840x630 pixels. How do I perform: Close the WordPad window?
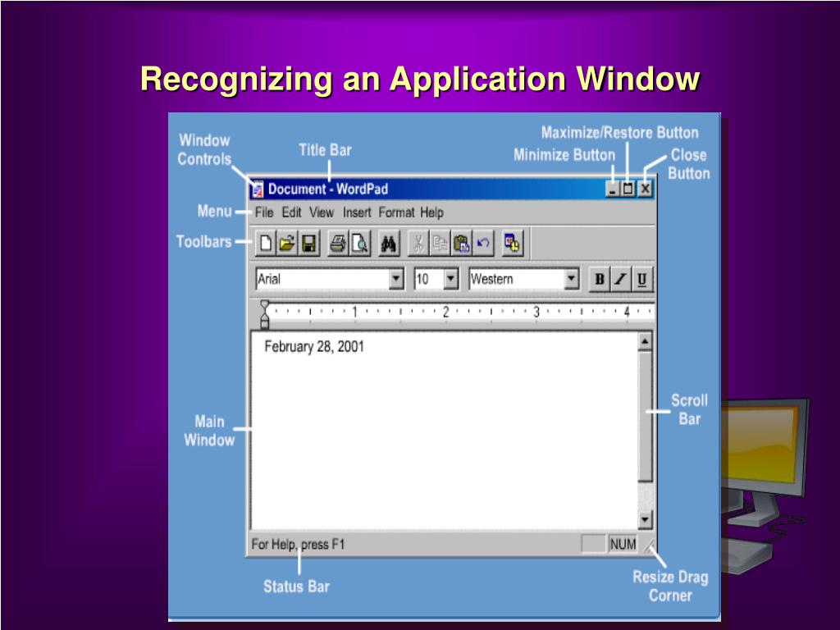[646, 189]
